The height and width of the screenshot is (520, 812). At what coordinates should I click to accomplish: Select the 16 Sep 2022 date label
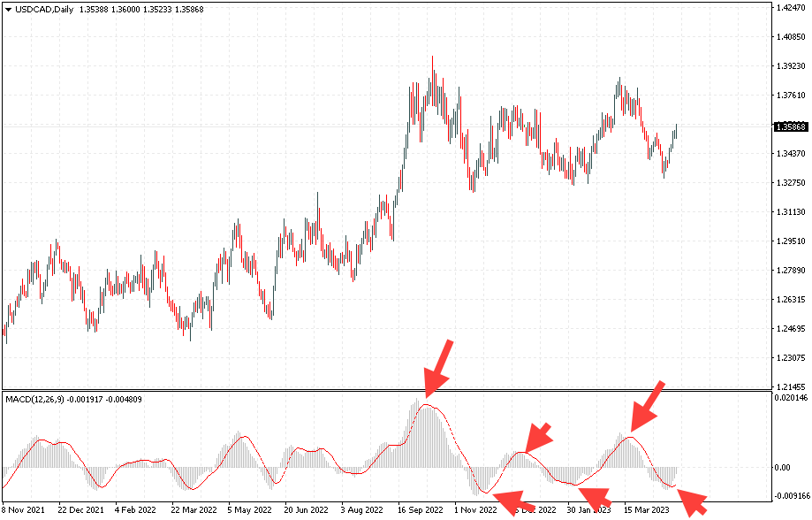click(421, 510)
